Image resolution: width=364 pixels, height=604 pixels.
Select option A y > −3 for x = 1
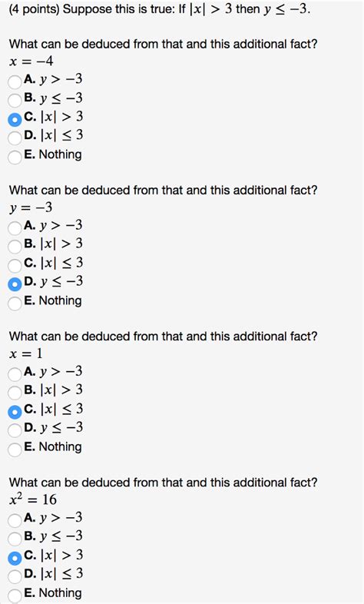(x=15, y=374)
